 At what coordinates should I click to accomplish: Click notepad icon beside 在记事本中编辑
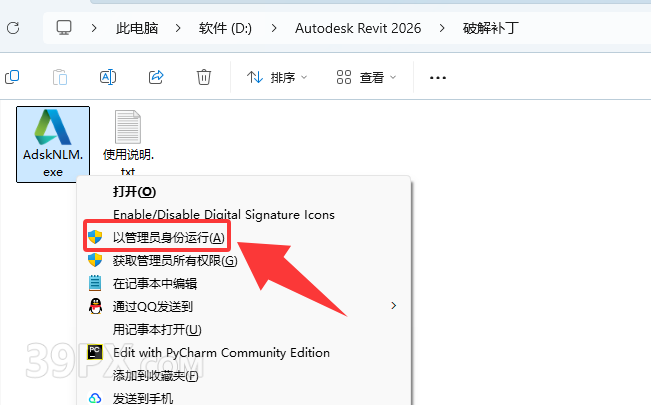click(x=95, y=283)
